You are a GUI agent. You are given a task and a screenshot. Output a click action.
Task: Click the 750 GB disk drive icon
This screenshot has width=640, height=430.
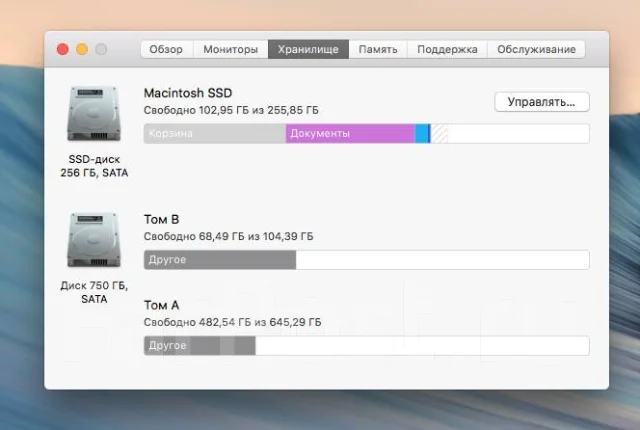(94, 240)
